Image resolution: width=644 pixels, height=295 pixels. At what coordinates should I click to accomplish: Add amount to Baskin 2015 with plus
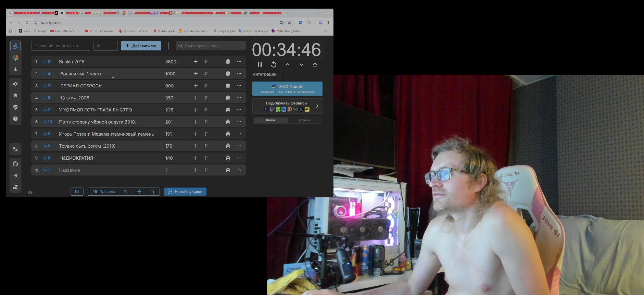196,62
